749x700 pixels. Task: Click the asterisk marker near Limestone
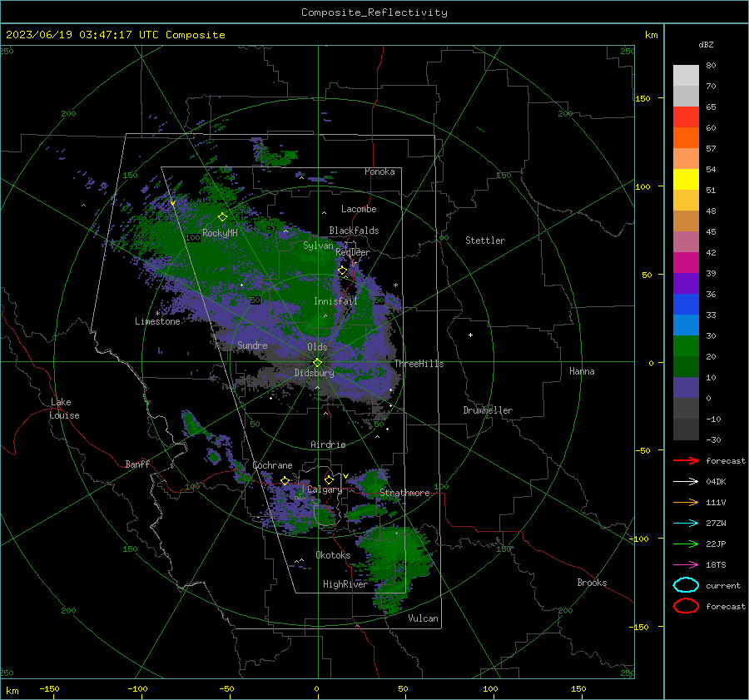[x=157, y=314]
